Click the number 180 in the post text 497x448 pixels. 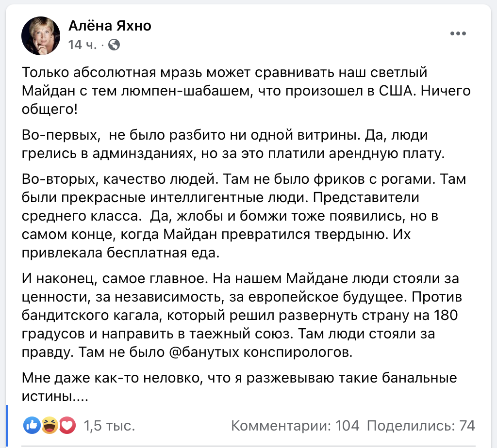point(444,315)
